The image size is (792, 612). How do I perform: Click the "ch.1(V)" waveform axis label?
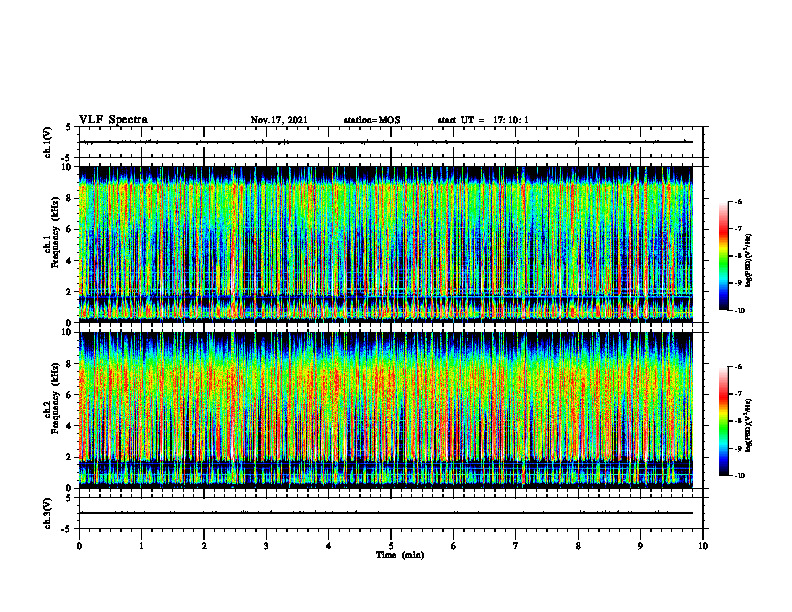click(48, 142)
